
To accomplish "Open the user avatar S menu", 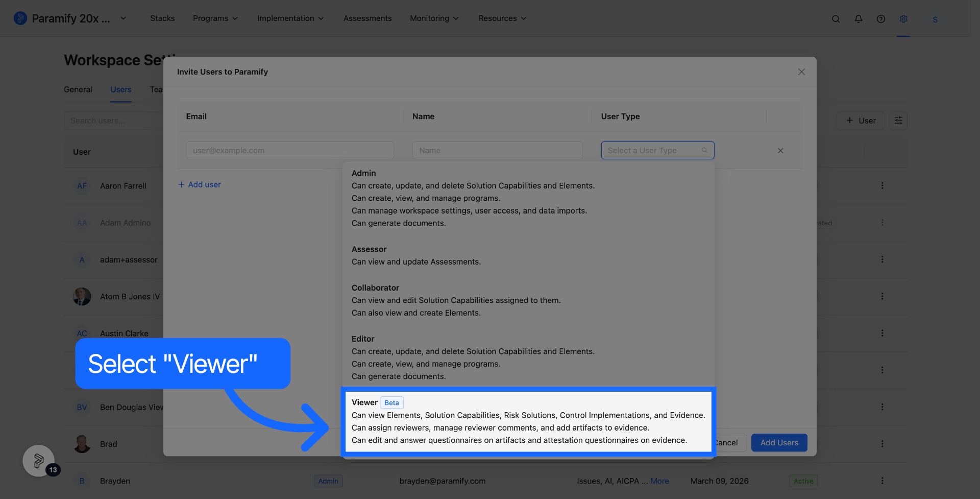I will tap(935, 19).
